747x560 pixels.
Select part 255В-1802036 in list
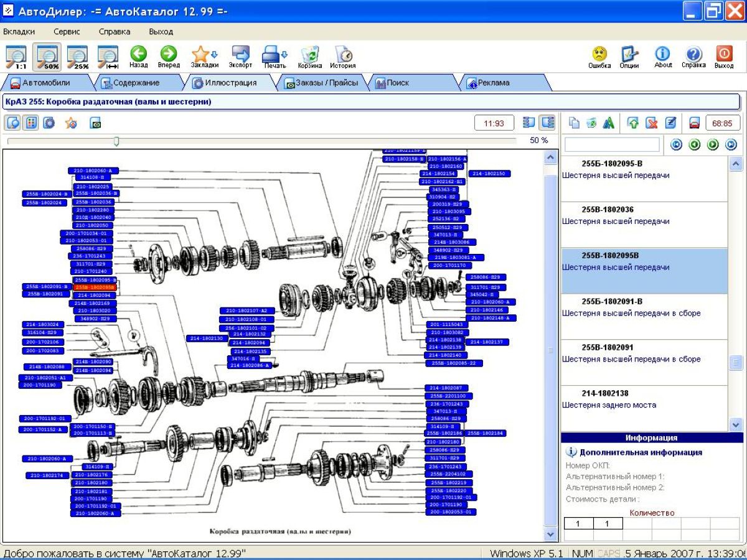click(x=644, y=225)
